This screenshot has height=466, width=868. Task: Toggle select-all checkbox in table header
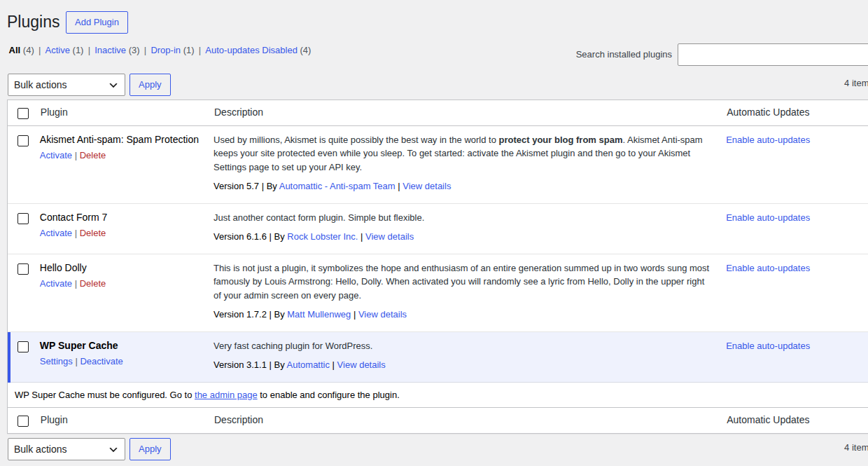click(x=23, y=113)
